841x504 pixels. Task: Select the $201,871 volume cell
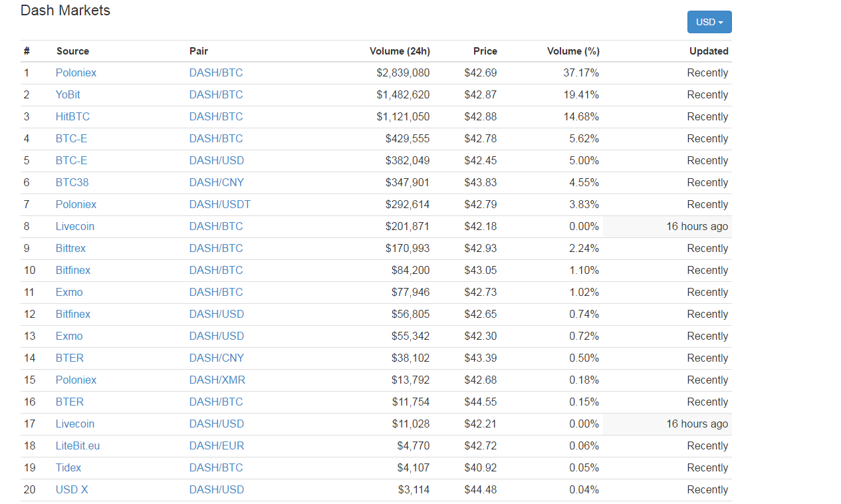point(408,226)
